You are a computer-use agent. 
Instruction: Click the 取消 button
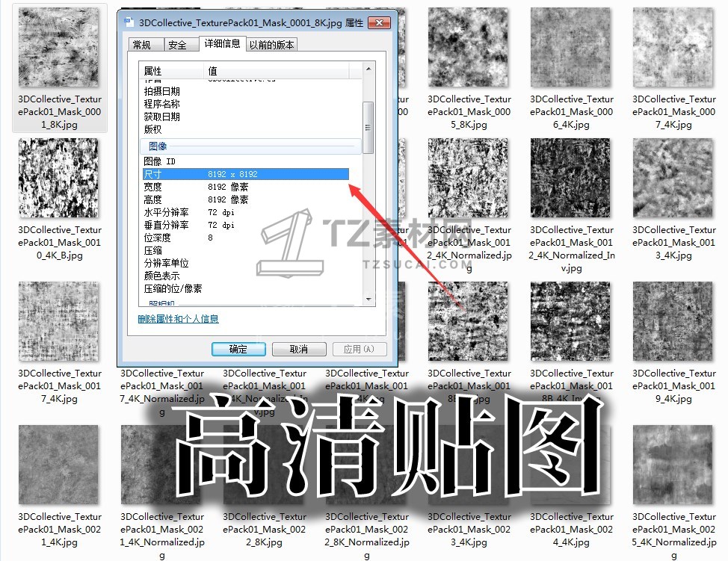click(x=298, y=349)
